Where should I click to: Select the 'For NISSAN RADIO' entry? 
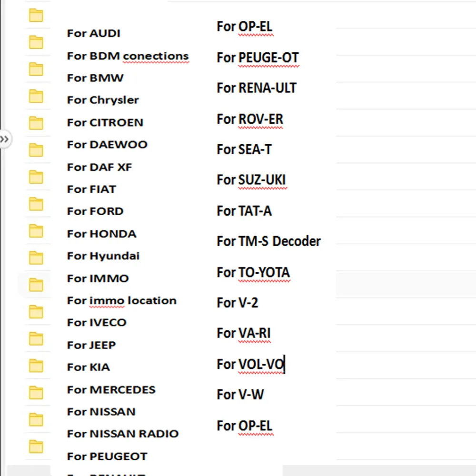click(123, 434)
